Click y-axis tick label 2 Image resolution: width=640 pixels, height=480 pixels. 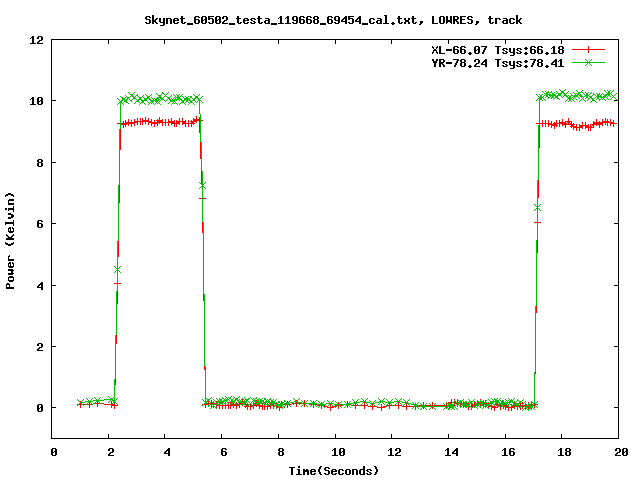click(40, 347)
